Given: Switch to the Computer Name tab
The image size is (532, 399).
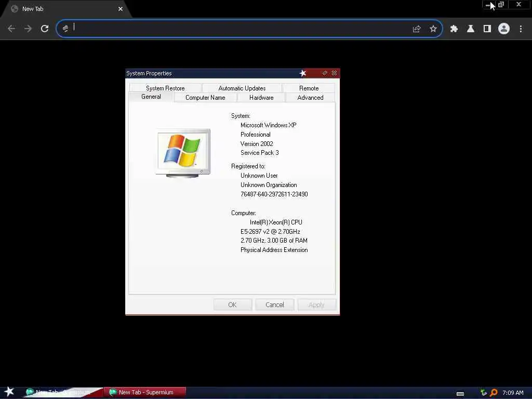Looking at the screenshot, I should (205, 98).
